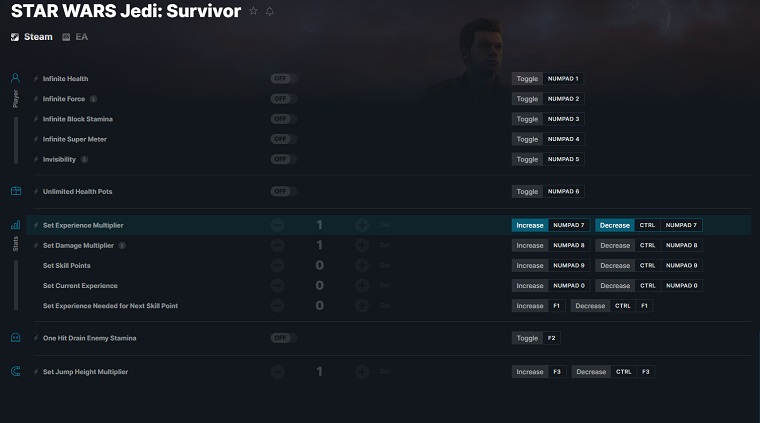Show info for Invisibility cheat
The image size is (760, 423).
point(84,159)
